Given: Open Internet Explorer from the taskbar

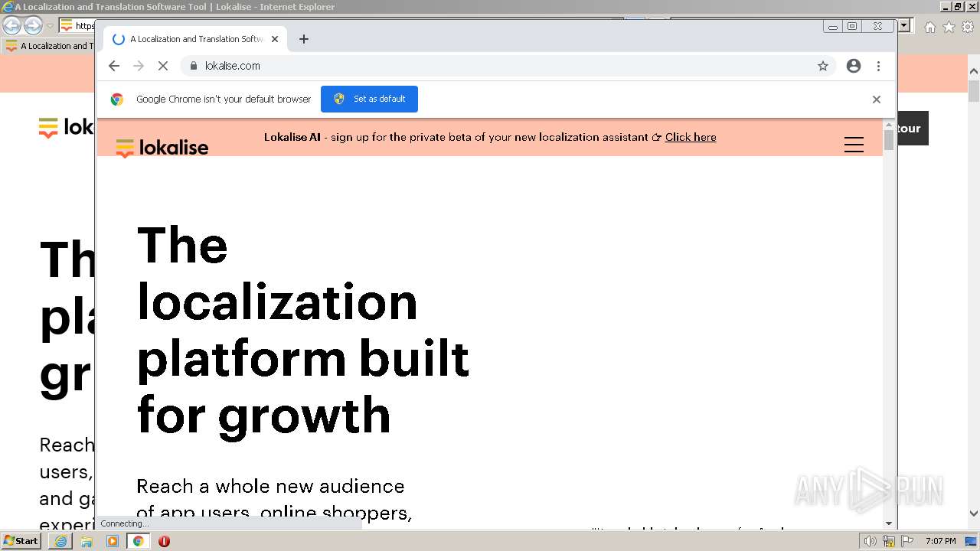Looking at the screenshot, I should (x=60, y=541).
